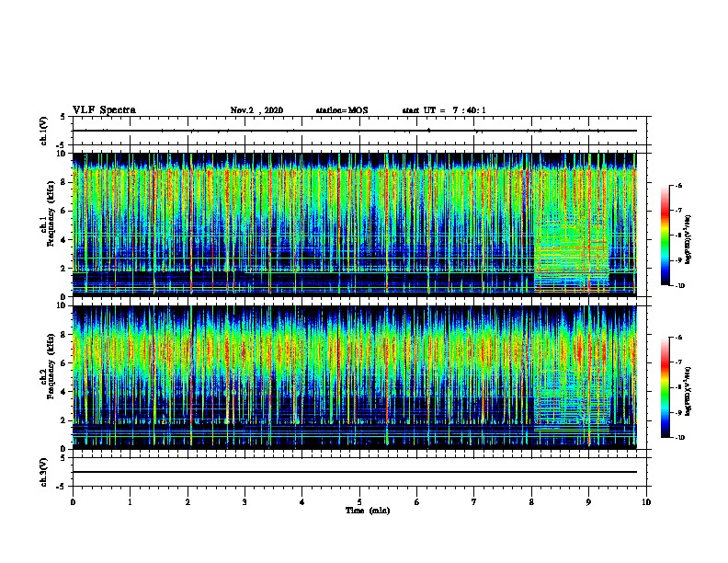Click inside the ch.3 voltage waveform strip
Viewport: 728px width, 563px height.
(359, 472)
